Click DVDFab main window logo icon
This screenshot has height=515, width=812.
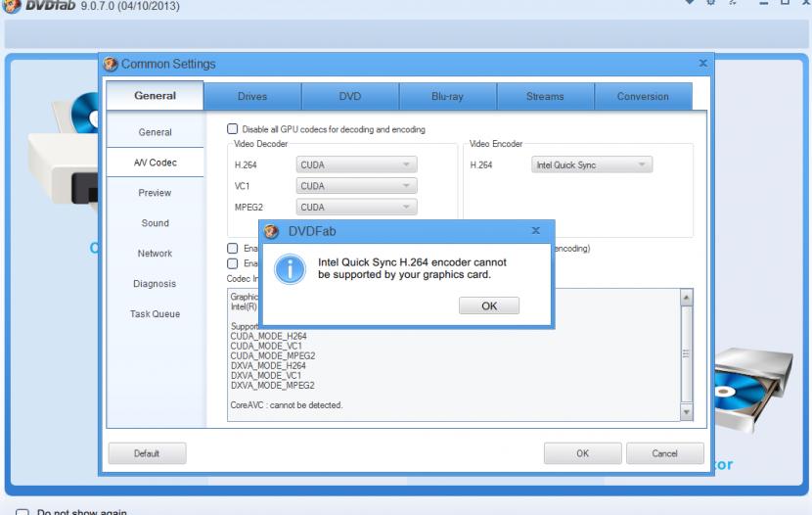tap(12, 6)
